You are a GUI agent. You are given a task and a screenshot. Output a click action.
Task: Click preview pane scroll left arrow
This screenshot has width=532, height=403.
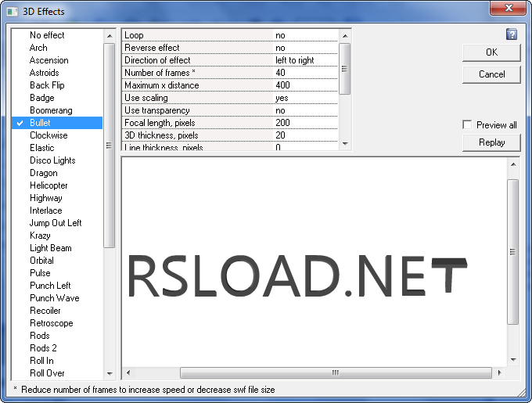(x=128, y=372)
